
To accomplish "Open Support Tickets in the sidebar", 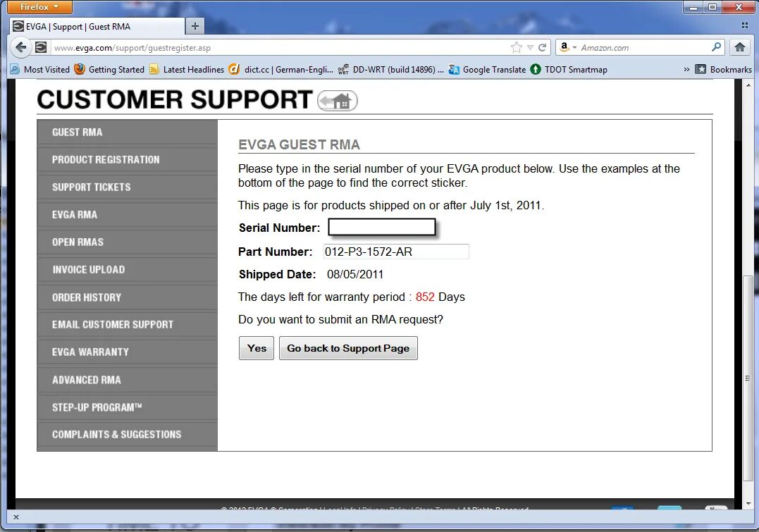I will pos(128,187).
